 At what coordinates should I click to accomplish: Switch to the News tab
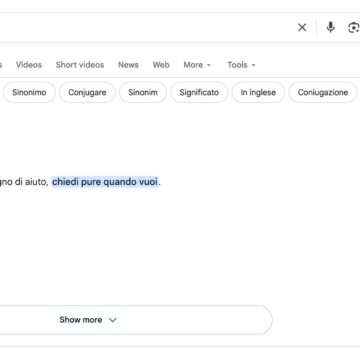128,65
